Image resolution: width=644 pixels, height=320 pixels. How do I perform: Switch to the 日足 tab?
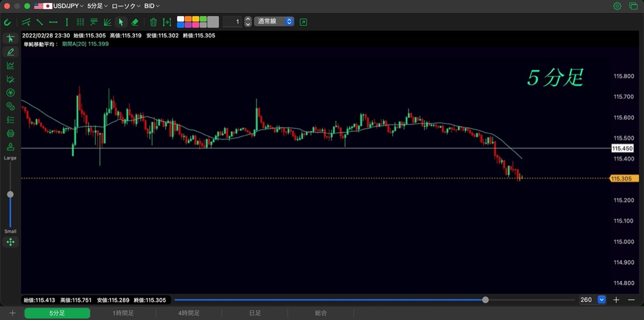click(255, 313)
